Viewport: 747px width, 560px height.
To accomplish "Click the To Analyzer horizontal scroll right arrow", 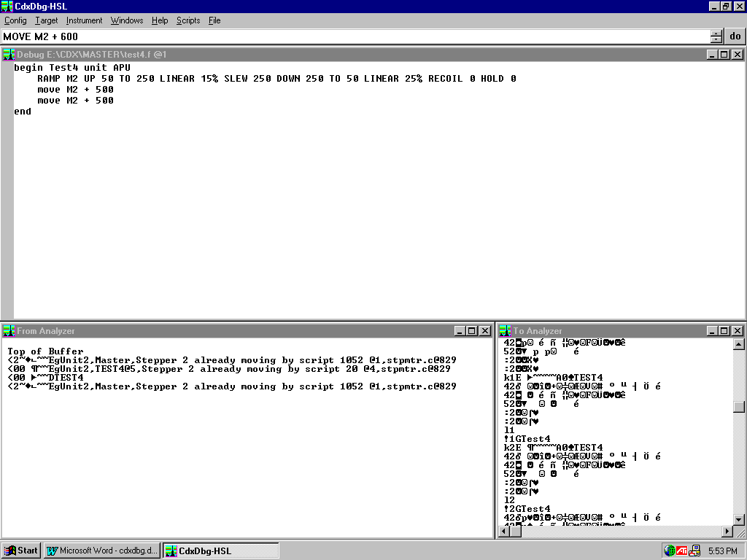I will pos(727,531).
